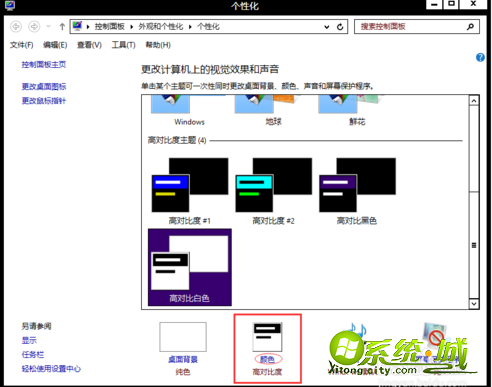Open the 文件(F) menu

tap(22, 45)
